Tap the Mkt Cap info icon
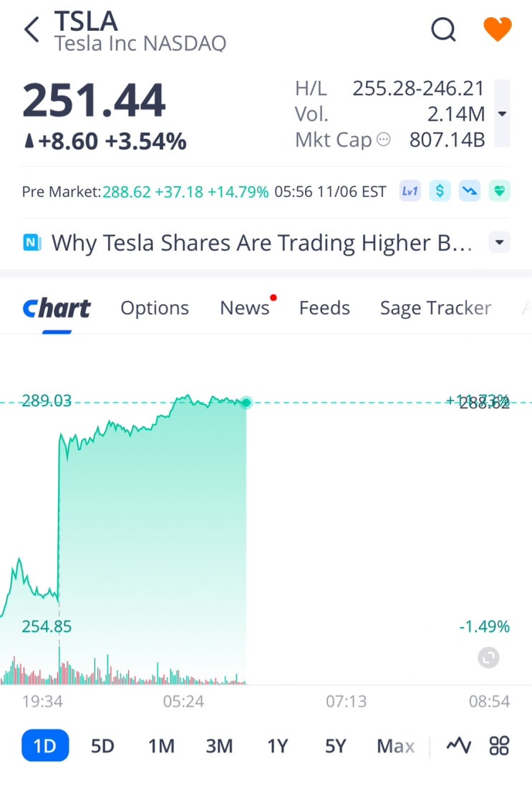This screenshot has width=532, height=789. click(x=384, y=140)
